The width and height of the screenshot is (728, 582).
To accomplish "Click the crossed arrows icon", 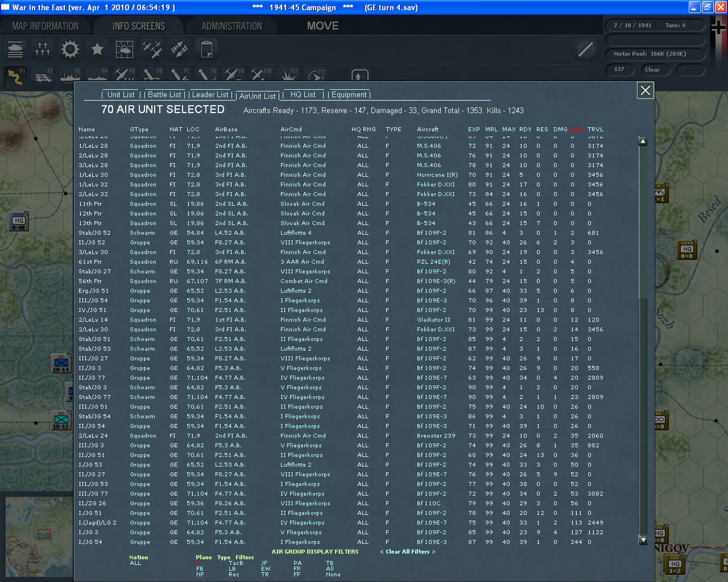I will tap(179, 49).
